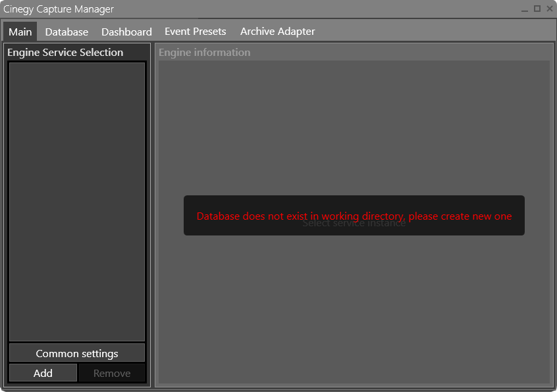Click the red database error message

[x=354, y=216]
